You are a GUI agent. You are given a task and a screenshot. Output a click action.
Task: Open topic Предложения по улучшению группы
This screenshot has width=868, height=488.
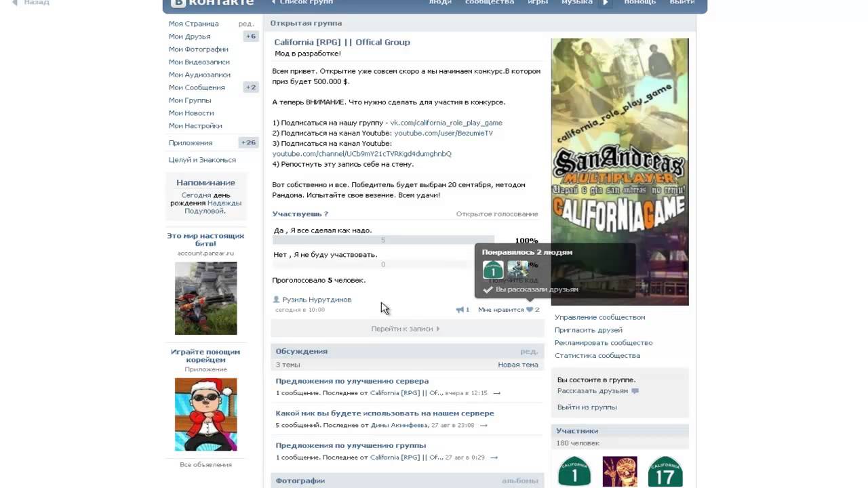[351, 445]
